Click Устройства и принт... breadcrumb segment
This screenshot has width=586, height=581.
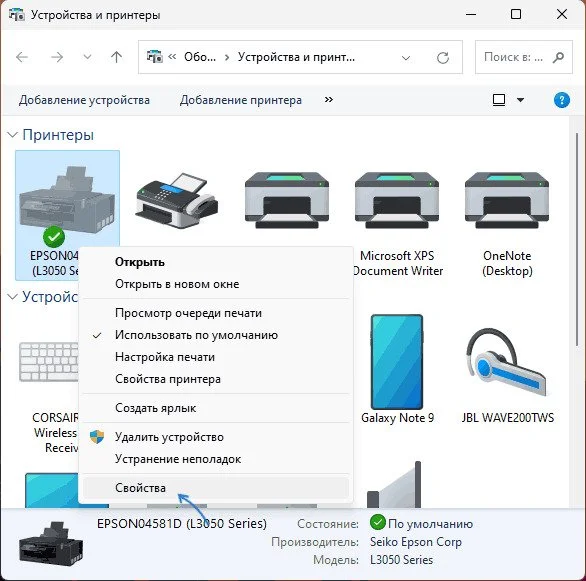click(x=296, y=57)
